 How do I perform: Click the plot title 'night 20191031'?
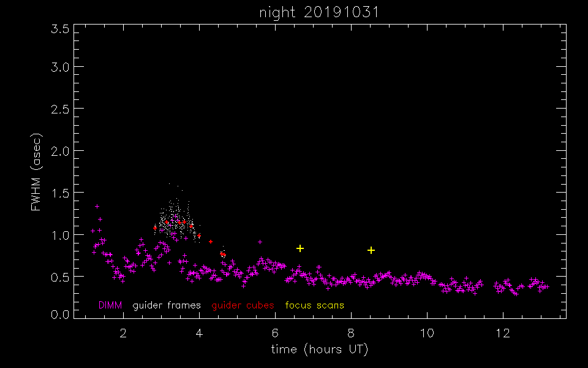319,12
